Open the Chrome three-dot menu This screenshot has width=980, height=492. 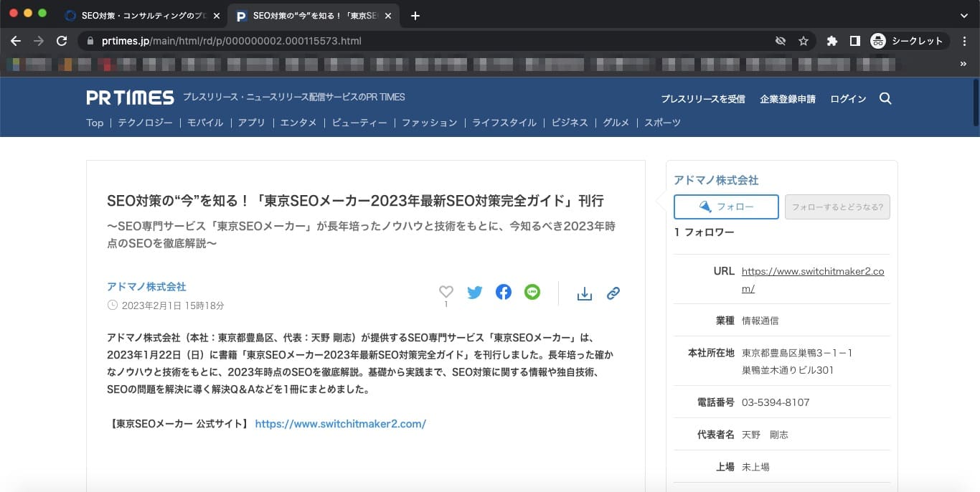tap(965, 41)
